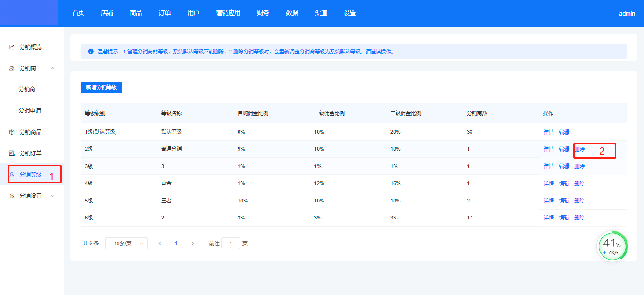Click the 分销概览 chart icon in sidebar
644x295 pixels.
(x=12, y=47)
